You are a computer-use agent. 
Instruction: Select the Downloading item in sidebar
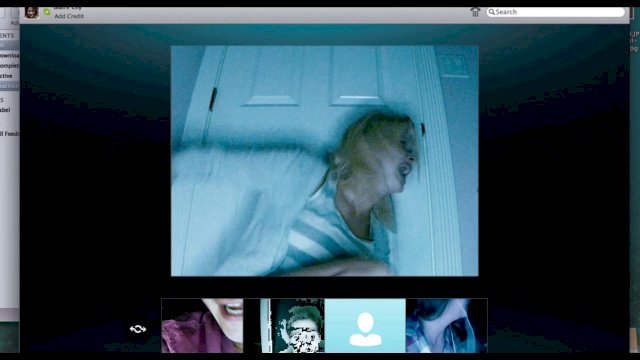(x=9, y=55)
